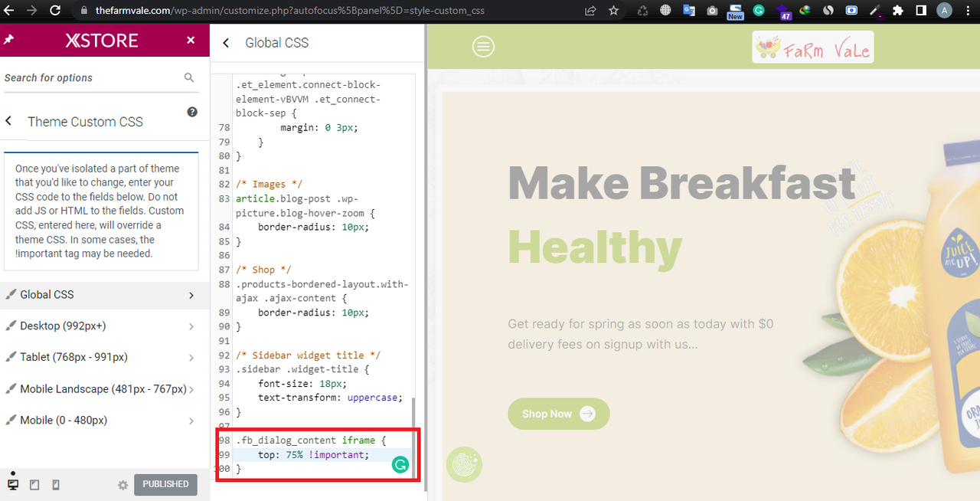Open the hamburger menu in site preview
The width and height of the screenshot is (980, 501).
483,47
